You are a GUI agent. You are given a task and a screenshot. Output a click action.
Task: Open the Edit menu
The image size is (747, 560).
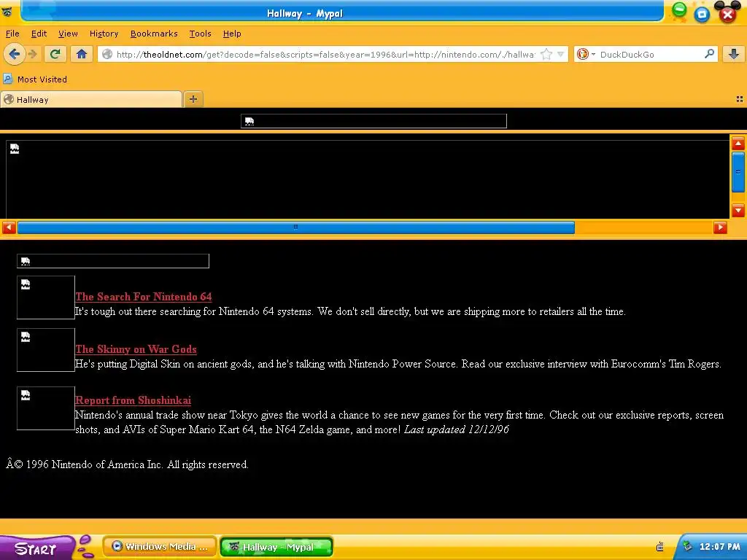tap(39, 34)
